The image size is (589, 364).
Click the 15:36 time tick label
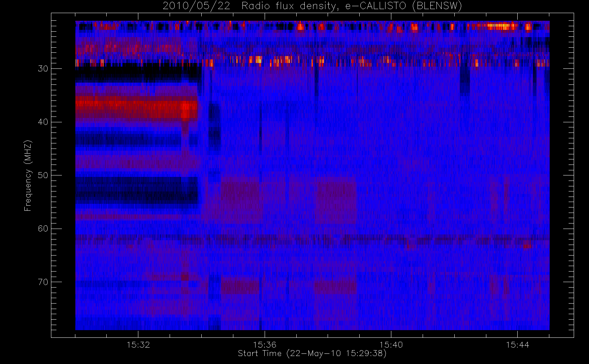[x=265, y=345]
